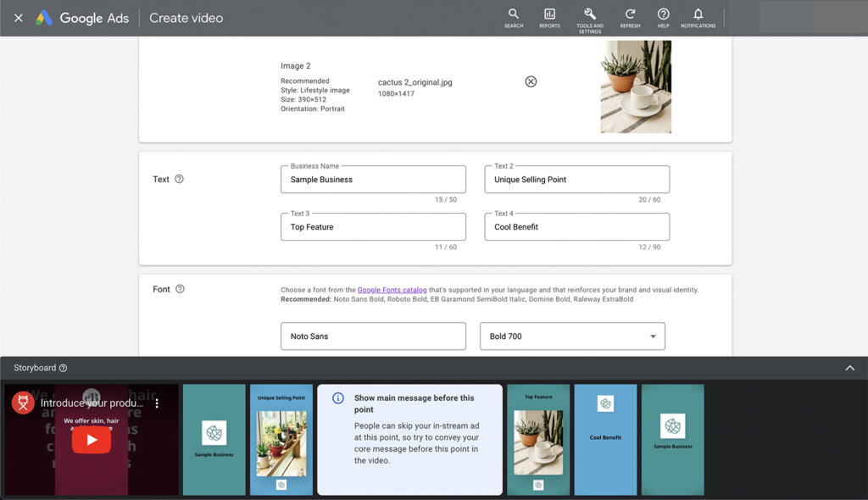Open video preview more options menu

157,403
